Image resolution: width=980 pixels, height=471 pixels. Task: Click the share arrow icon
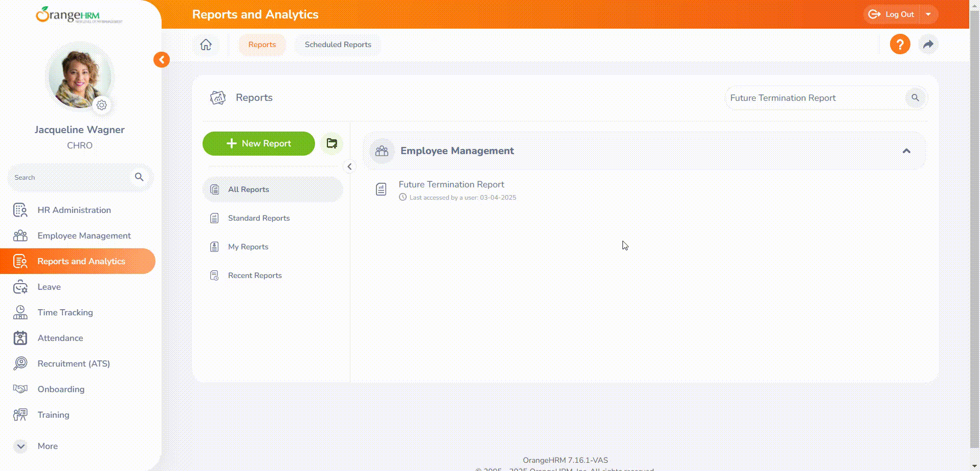[x=928, y=45]
